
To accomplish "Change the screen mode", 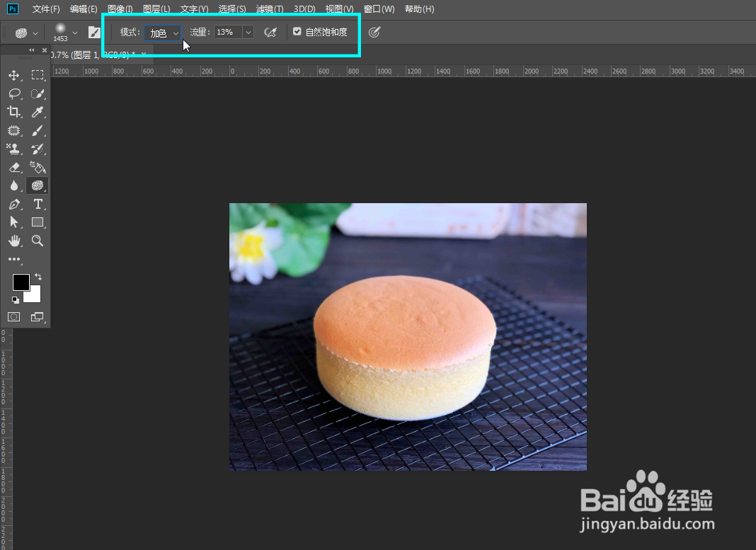I will [37, 316].
